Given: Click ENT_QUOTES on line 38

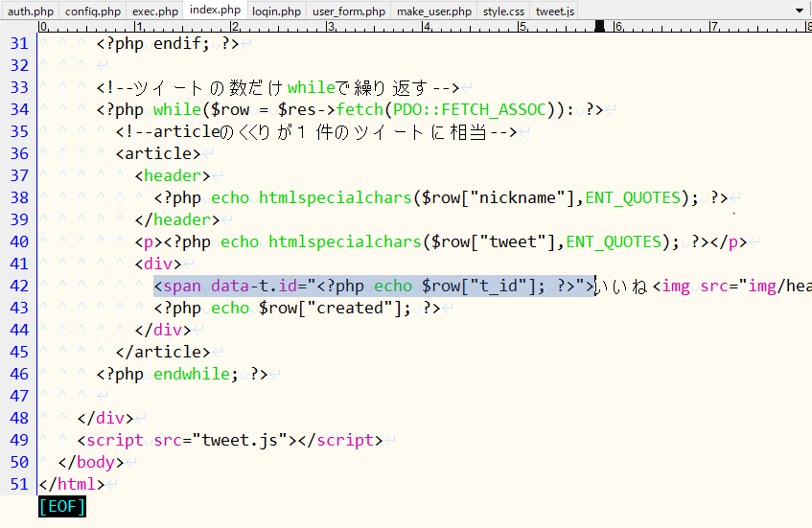Looking at the screenshot, I should (x=633, y=197).
